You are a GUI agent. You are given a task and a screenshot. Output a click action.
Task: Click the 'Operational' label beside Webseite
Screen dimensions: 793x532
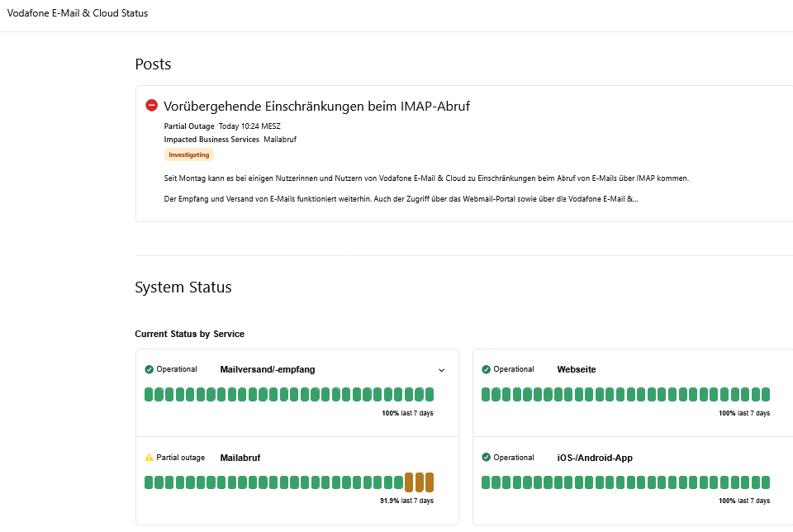pyautogui.click(x=514, y=369)
